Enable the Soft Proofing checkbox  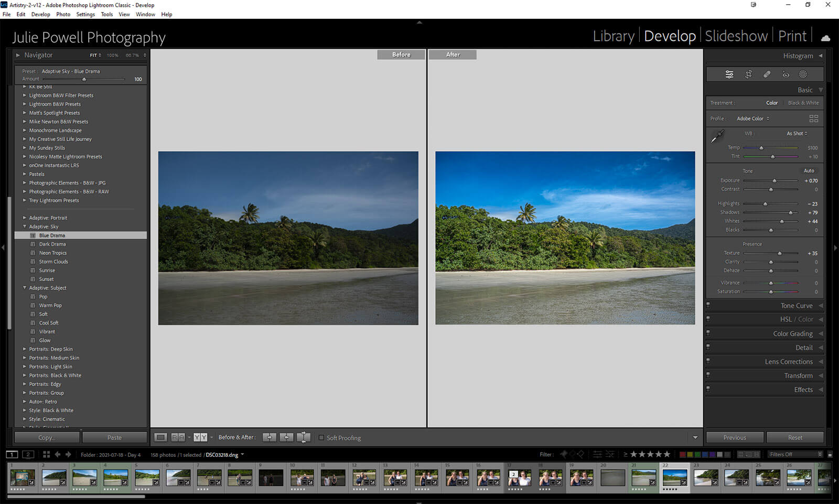coord(321,438)
